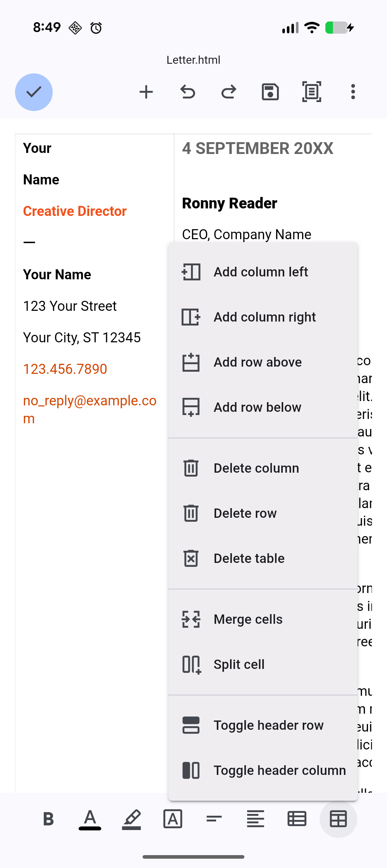Tap the blue checkmark done button
This screenshot has width=387, height=868.
(34, 92)
